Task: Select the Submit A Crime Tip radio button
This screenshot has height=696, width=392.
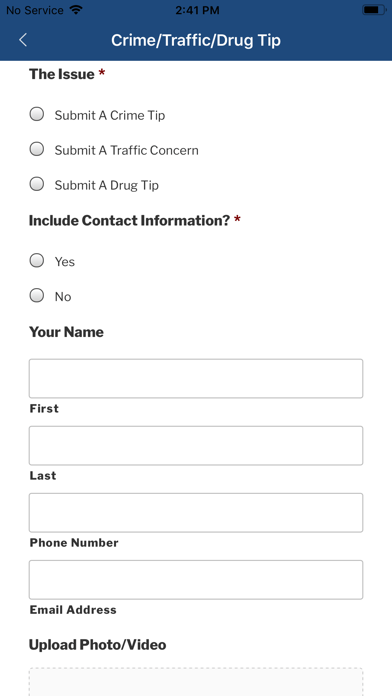Action: point(37,114)
